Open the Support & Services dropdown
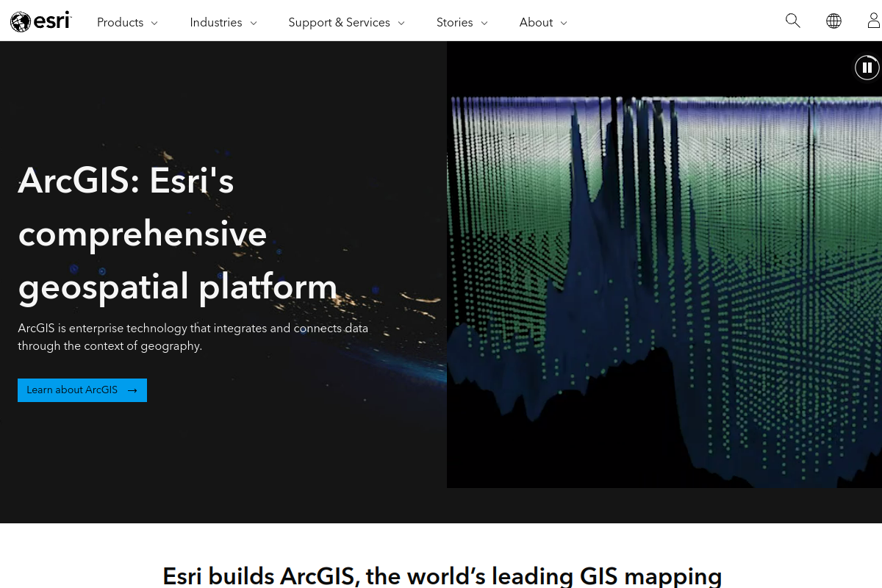This screenshot has height=588, width=882. tap(401, 23)
